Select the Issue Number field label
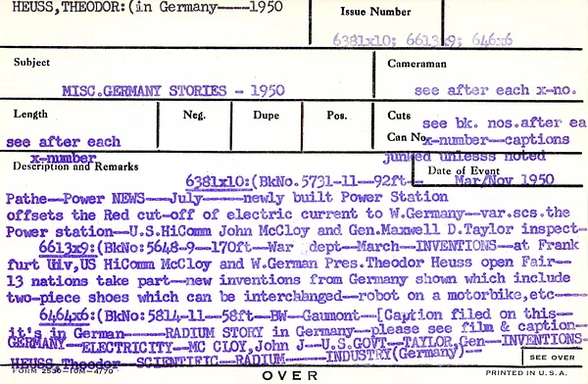Screen dimensions: 588x384 coord(375,12)
